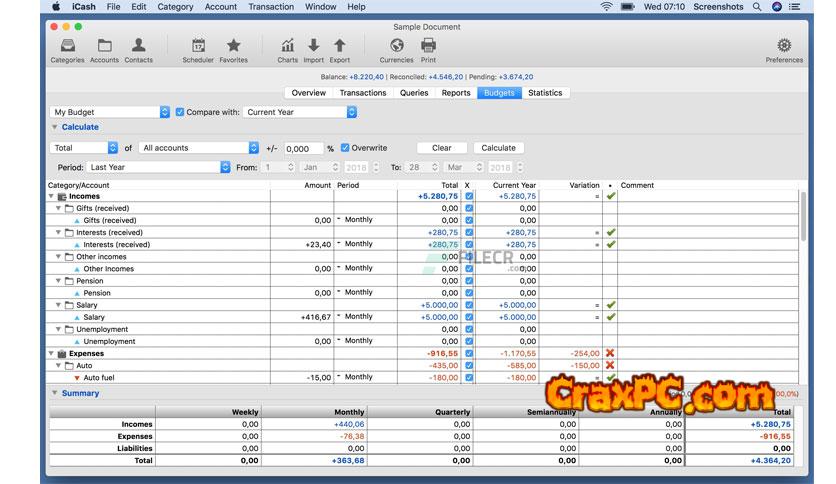The height and width of the screenshot is (484, 836).
Task: Open the My Budget dropdown
Action: click(x=111, y=112)
